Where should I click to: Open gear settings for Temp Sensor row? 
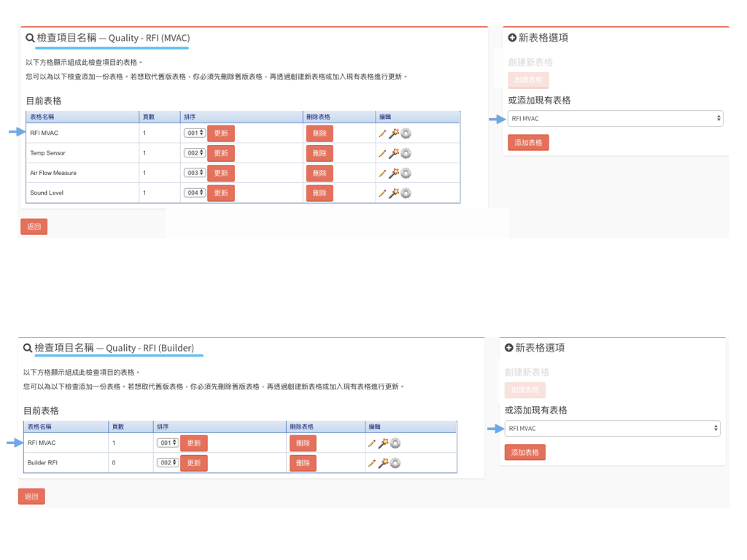click(406, 153)
